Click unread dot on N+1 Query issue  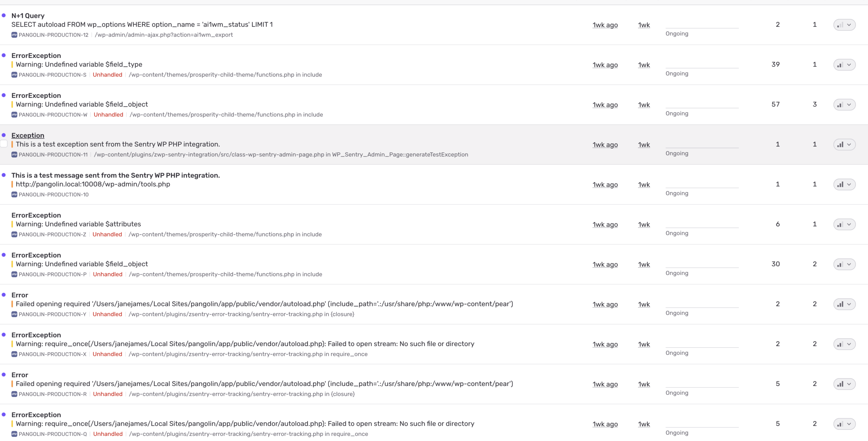click(x=4, y=15)
